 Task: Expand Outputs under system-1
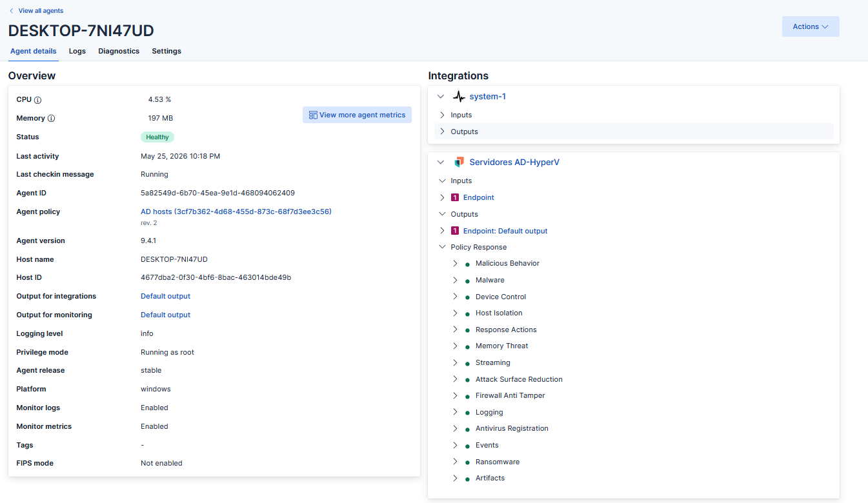pos(442,132)
